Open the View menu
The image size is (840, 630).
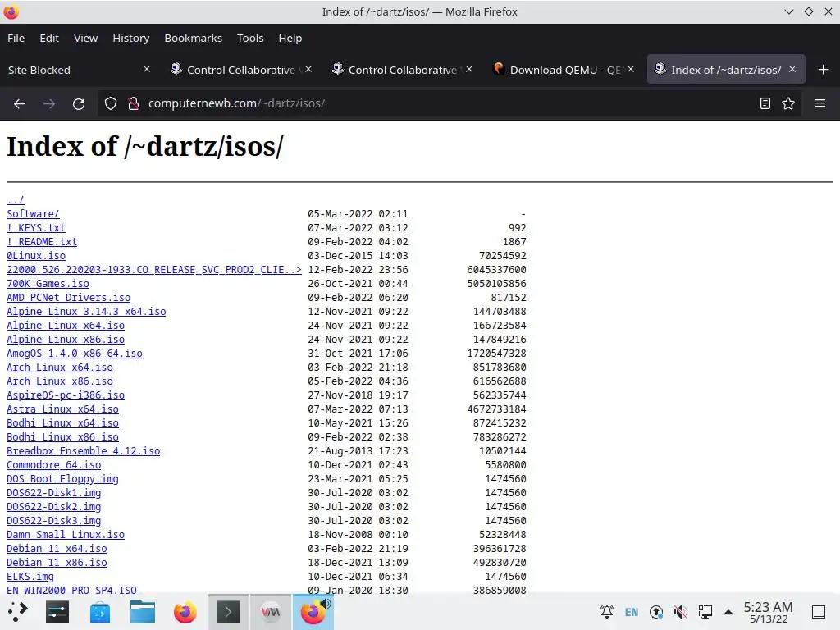pyautogui.click(x=85, y=38)
